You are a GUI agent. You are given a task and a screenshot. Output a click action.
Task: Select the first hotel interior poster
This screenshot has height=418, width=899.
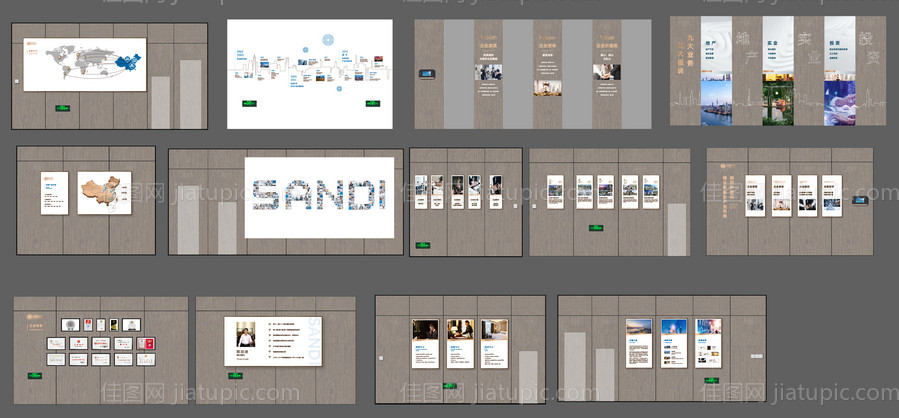click(425, 343)
